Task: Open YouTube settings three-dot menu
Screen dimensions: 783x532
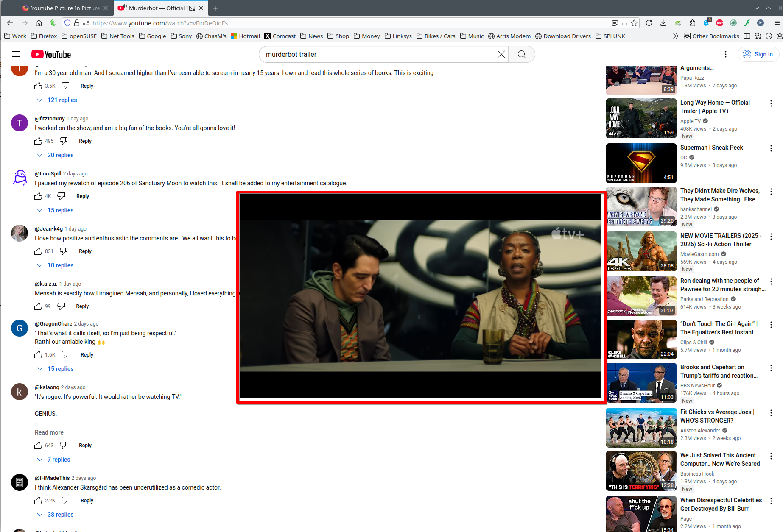Action: [x=726, y=54]
